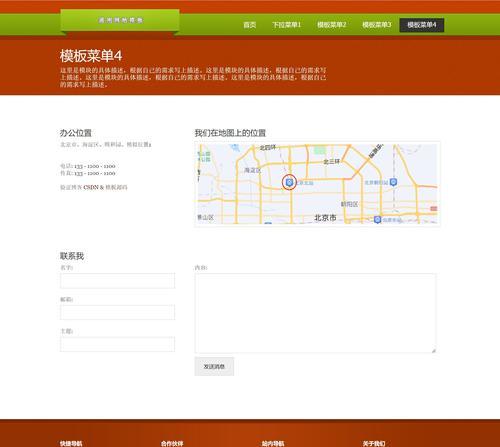Click the 关于我们 footer heading
The image size is (500, 447).
(x=374, y=443)
